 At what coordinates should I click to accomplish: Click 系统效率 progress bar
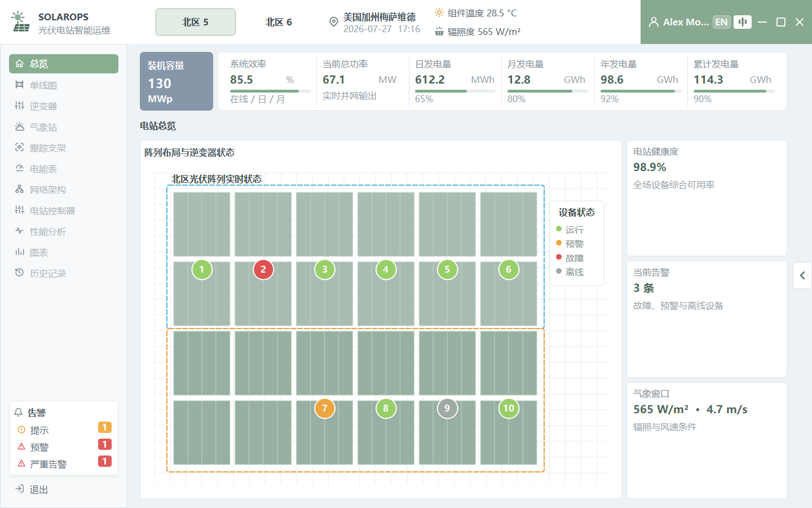[270, 91]
